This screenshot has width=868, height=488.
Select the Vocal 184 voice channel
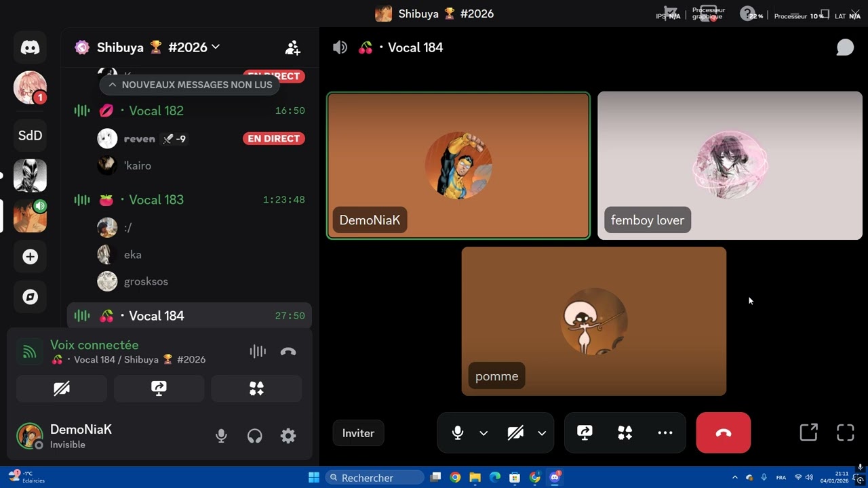[x=190, y=316]
